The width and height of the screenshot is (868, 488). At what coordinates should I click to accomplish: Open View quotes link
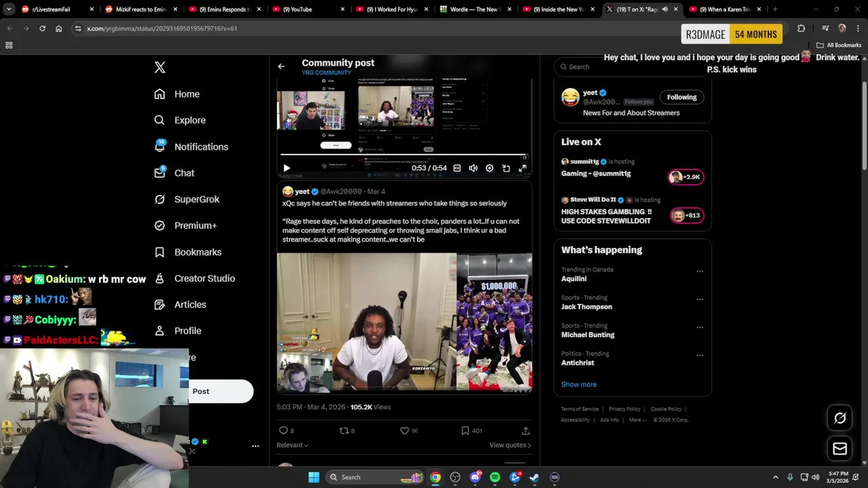point(510,445)
